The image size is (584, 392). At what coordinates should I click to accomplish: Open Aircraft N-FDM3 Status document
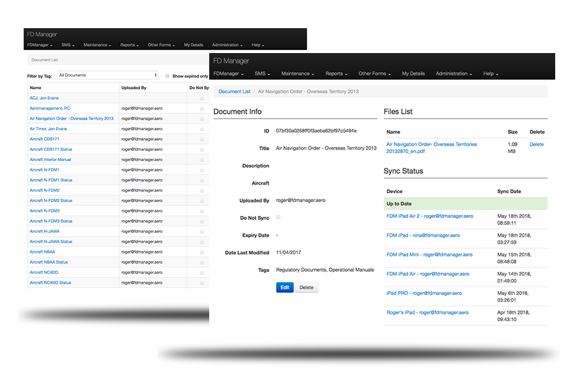point(51,221)
